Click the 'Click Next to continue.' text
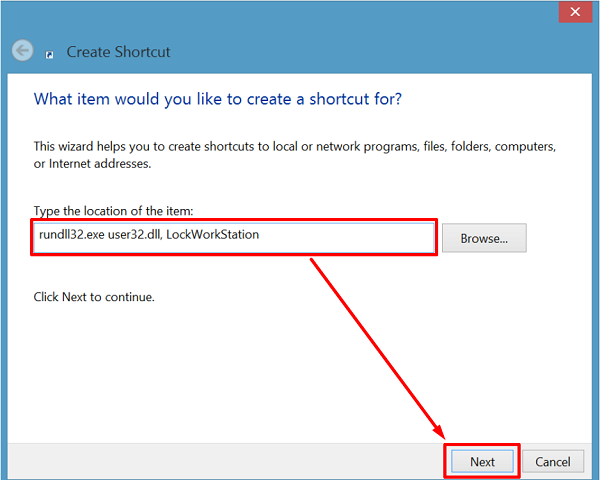This screenshot has height=480, width=600. 94,297
